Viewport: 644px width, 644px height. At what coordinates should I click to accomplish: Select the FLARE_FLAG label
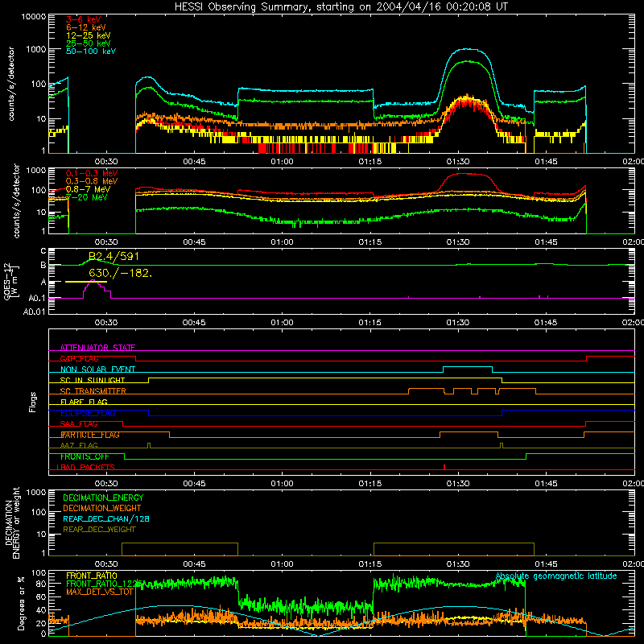click(x=84, y=402)
